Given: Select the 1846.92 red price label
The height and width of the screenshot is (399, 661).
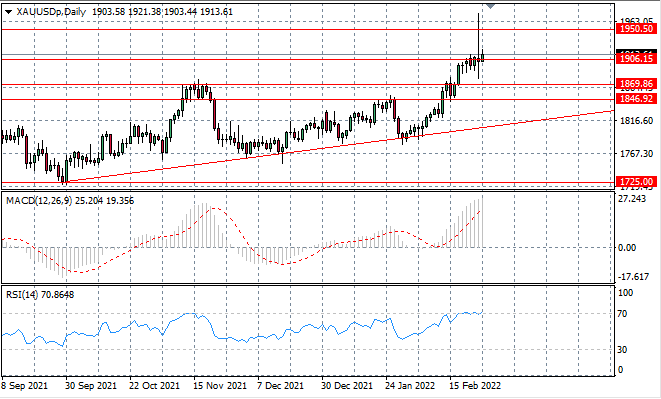Looking at the screenshot, I should pos(637,99).
